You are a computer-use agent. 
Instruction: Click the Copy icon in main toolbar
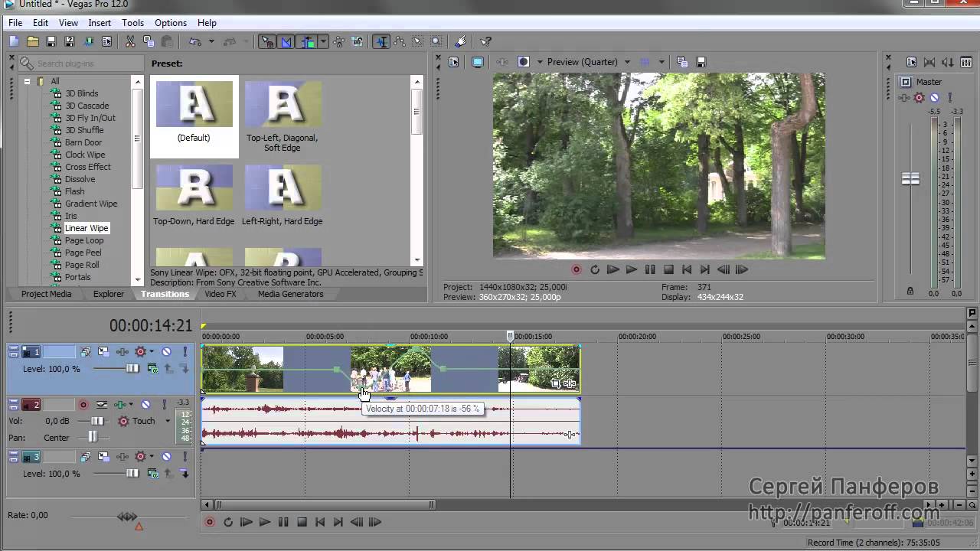[149, 41]
